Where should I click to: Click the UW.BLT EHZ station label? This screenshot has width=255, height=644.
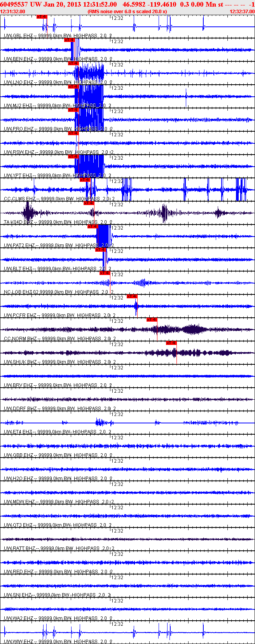coord(18,269)
